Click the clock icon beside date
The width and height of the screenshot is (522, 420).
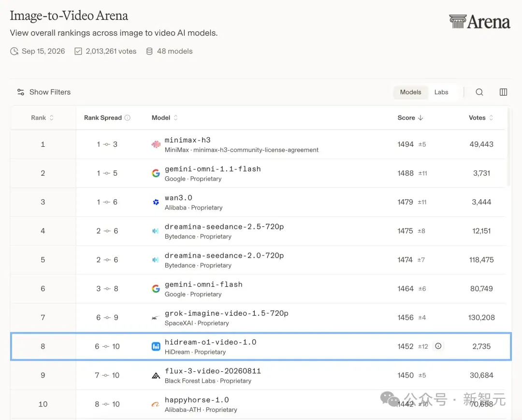coord(14,51)
